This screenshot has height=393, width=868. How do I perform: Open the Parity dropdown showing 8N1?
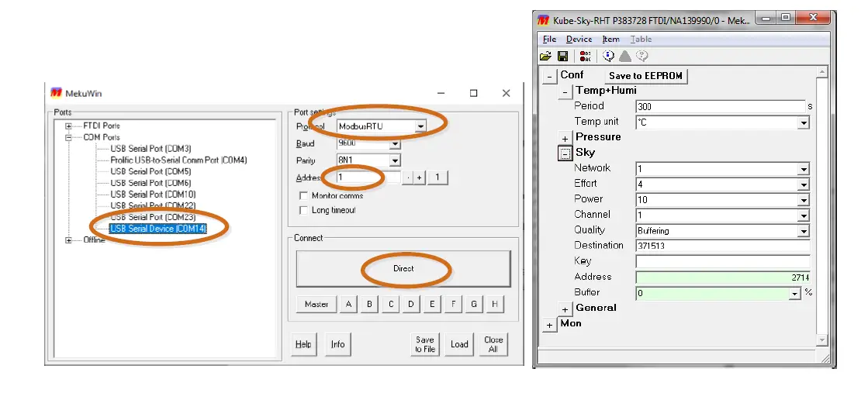[x=395, y=160]
